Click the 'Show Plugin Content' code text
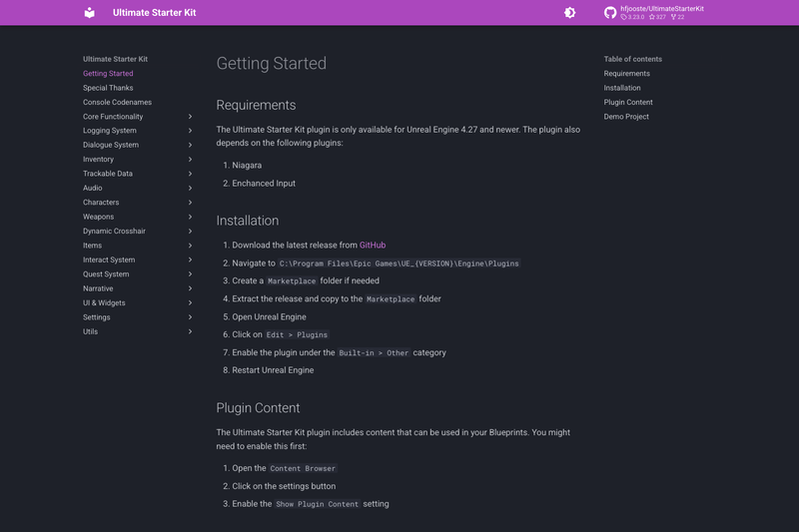This screenshot has width=799, height=532. click(x=317, y=504)
